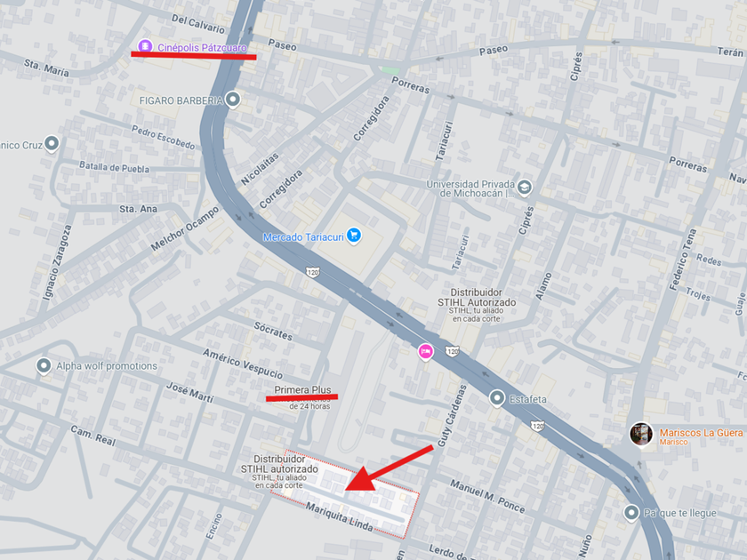747x560 pixels.
Task: Select the Universidad Privada de Michoacán label
Action: point(470,188)
